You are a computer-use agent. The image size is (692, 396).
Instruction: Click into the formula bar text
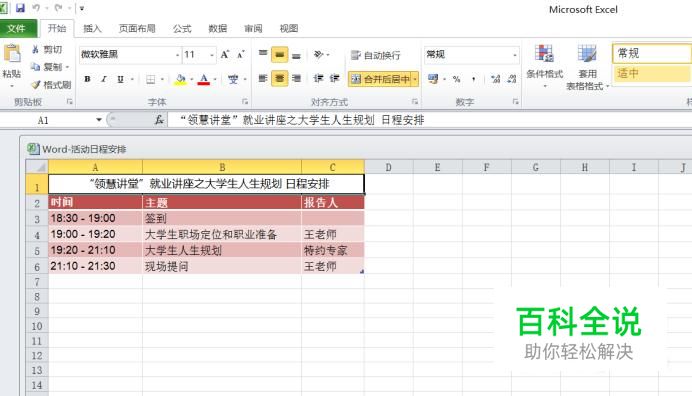(x=302, y=120)
